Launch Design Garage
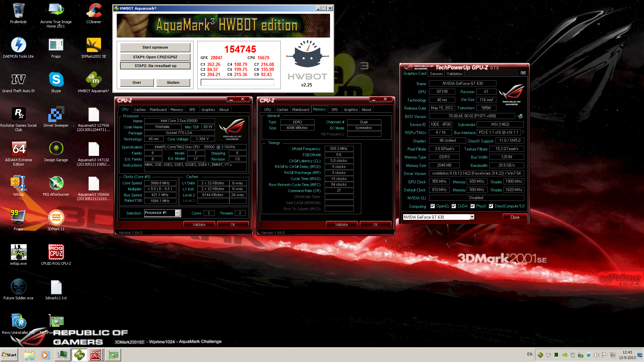The height and width of the screenshot is (362, 644). 56,152
